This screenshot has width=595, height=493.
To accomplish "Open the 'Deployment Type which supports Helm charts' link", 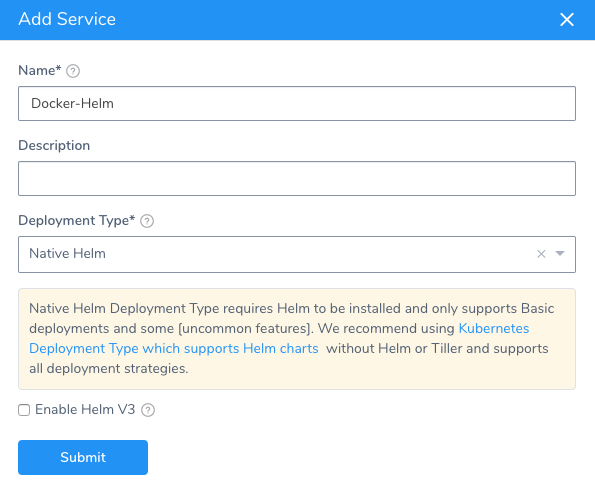I will 174,348.
